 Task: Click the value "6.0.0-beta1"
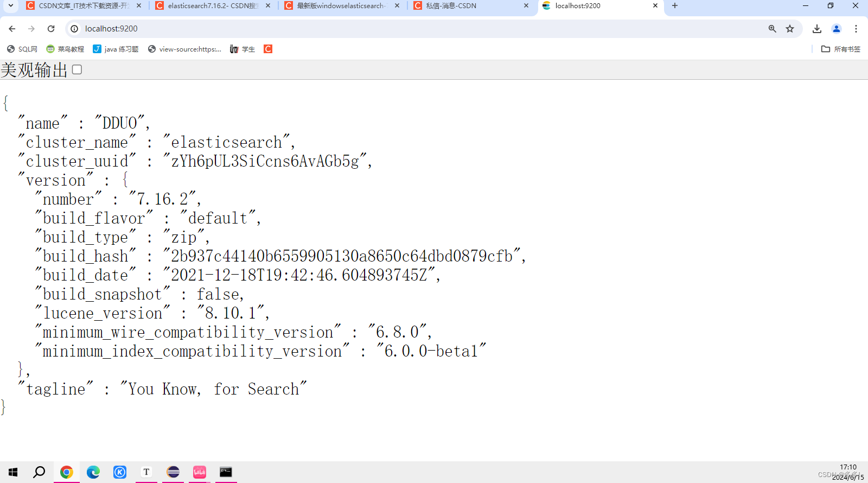tap(432, 351)
